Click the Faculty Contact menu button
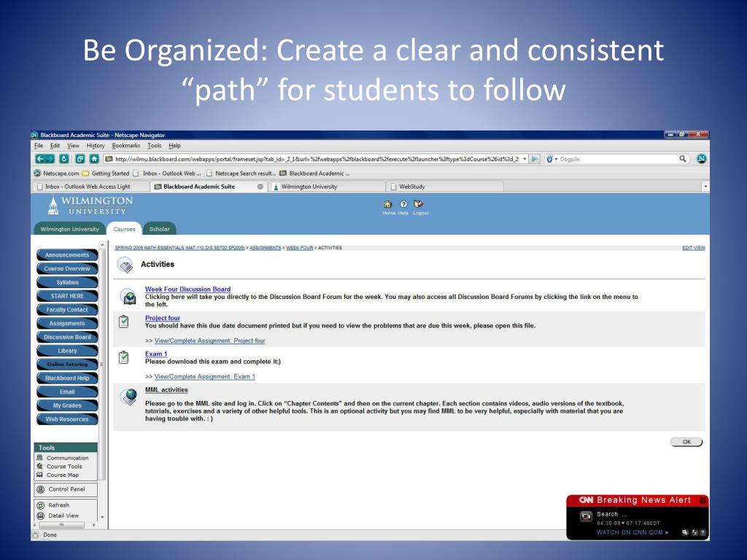The image size is (747, 560). point(67,310)
